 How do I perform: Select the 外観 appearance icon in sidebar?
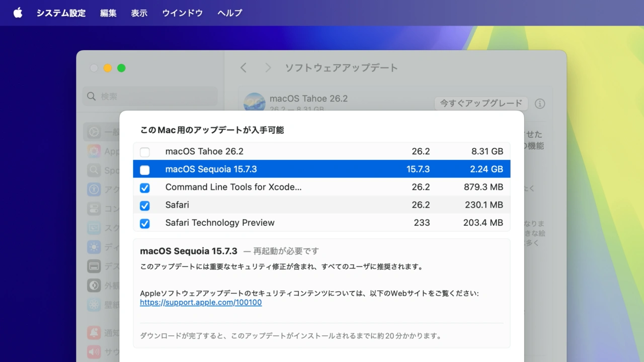[94, 285]
